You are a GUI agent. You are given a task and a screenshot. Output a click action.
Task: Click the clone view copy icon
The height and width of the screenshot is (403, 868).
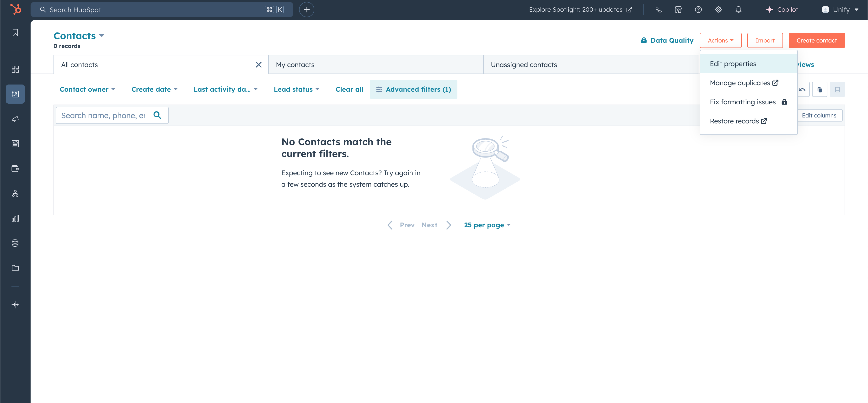820,90
